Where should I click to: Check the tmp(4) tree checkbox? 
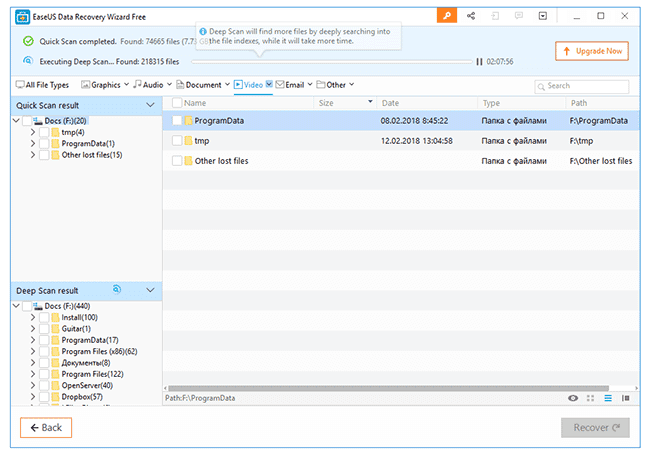tap(44, 132)
